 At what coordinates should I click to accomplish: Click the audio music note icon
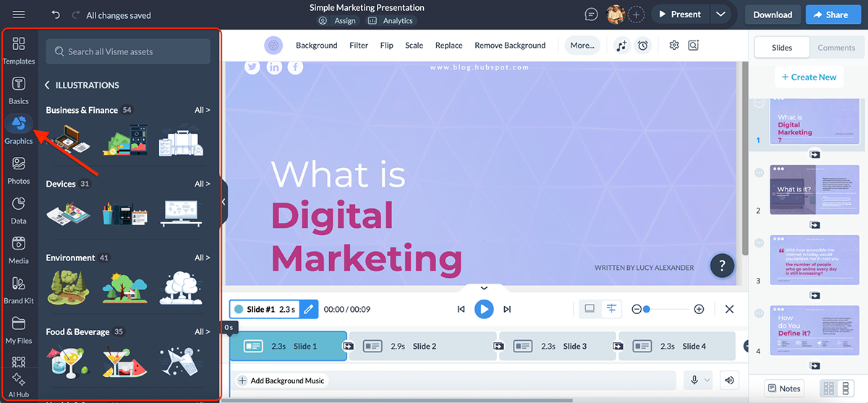click(621, 46)
